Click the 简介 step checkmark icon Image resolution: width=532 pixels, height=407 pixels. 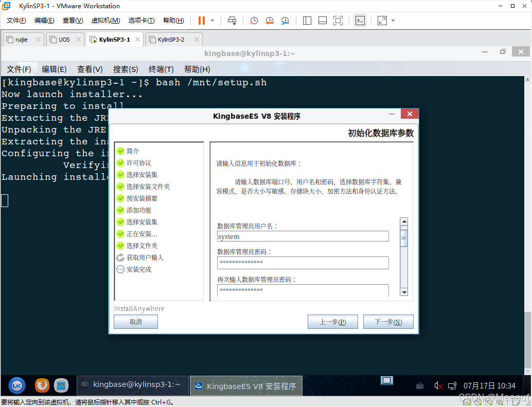click(x=120, y=151)
